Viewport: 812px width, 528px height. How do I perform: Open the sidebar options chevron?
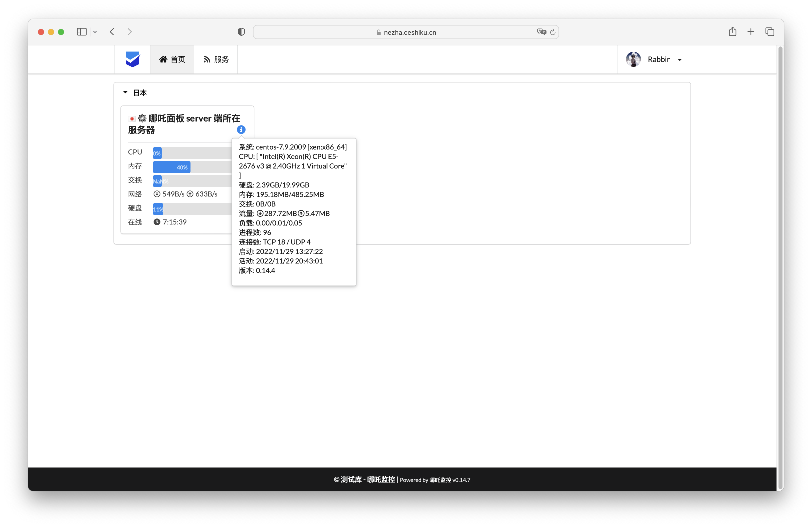tap(95, 32)
